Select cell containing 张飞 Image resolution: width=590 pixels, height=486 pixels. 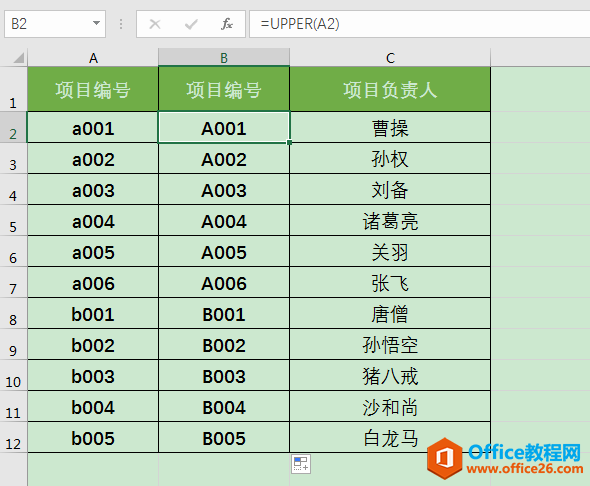point(390,282)
